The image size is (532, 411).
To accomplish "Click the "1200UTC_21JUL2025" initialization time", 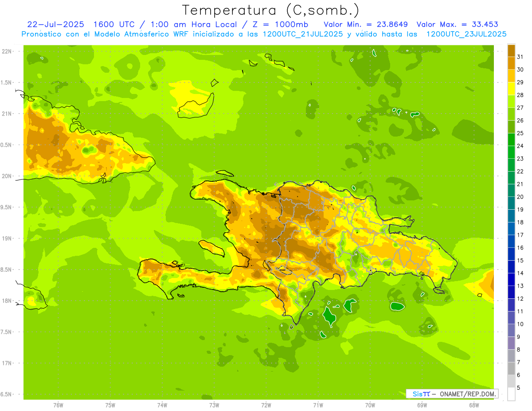I will click(x=303, y=34).
